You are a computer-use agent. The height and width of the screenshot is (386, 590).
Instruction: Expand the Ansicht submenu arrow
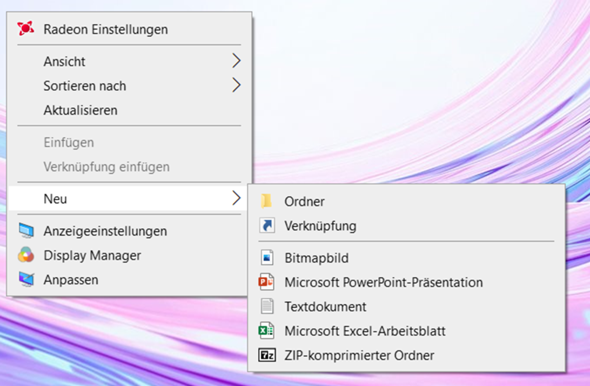pyautogui.click(x=236, y=61)
